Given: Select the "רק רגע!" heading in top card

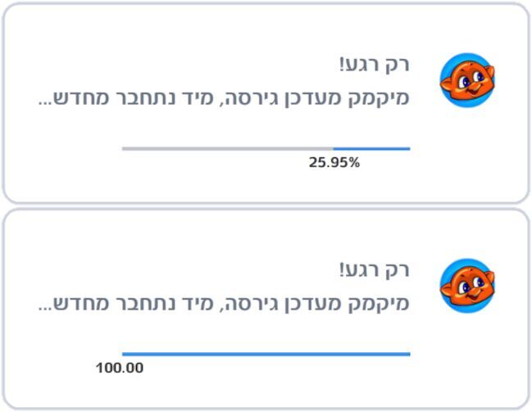Looking at the screenshot, I should coord(375,65).
